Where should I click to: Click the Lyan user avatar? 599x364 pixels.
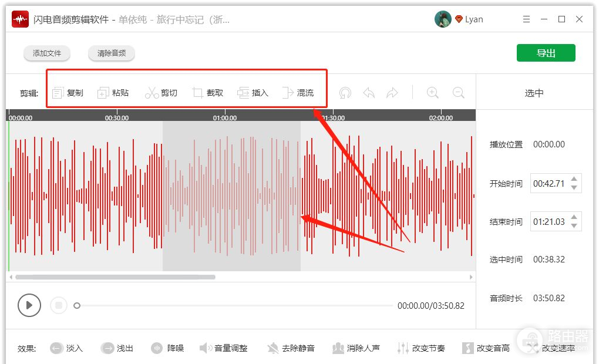point(443,19)
